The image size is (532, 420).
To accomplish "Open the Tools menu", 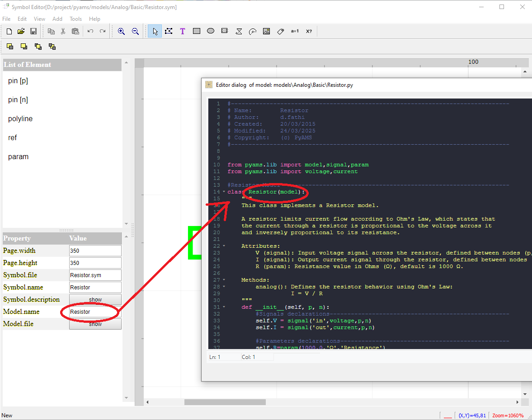I will click(x=75, y=19).
